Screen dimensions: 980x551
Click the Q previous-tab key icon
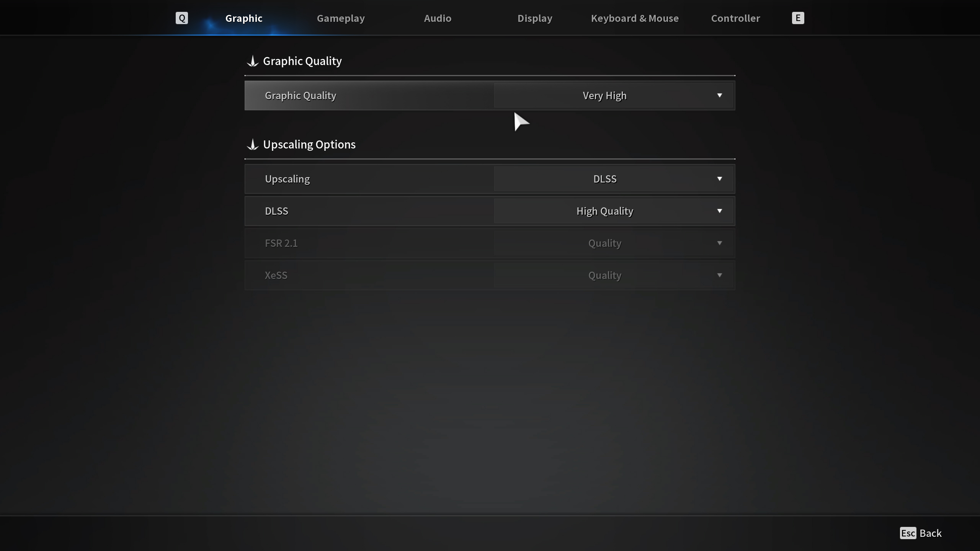click(x=181, y=18)
